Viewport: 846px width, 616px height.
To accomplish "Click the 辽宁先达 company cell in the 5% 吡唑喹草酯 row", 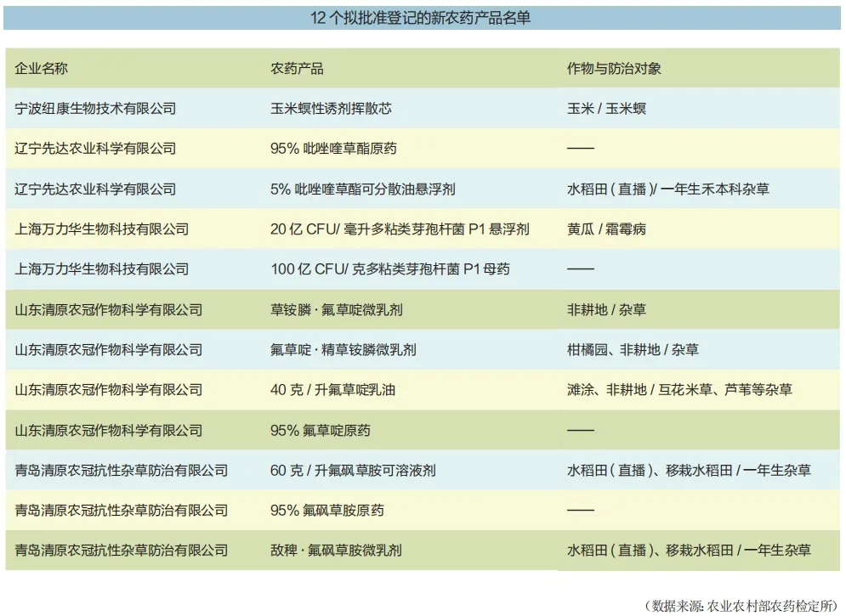I will (95, 189).
